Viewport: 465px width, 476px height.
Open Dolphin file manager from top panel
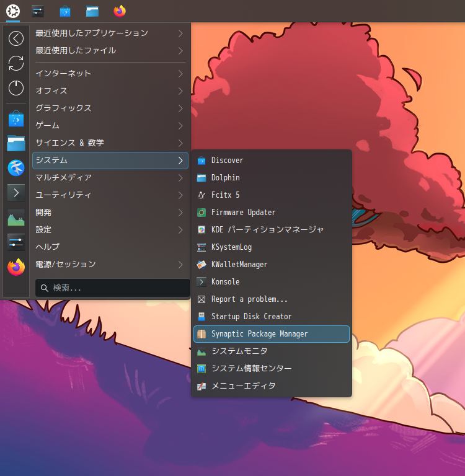(x=92, y=11)
